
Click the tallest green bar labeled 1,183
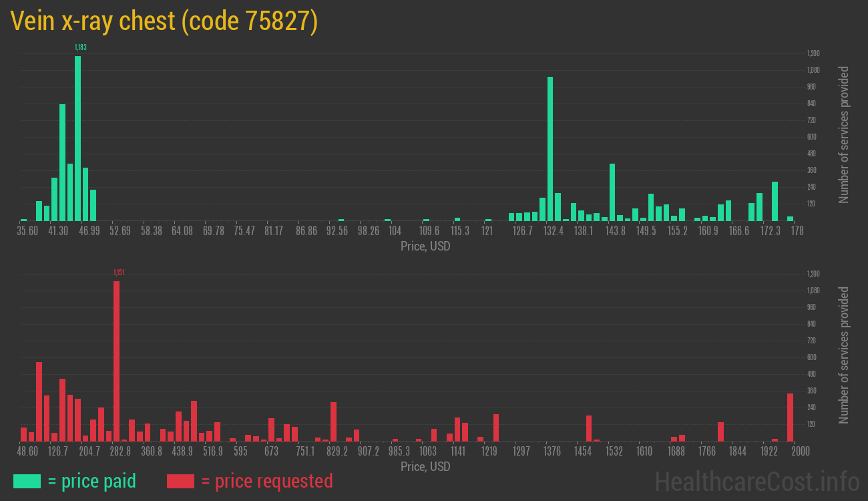pyautogui.click(x=78, y=138)
